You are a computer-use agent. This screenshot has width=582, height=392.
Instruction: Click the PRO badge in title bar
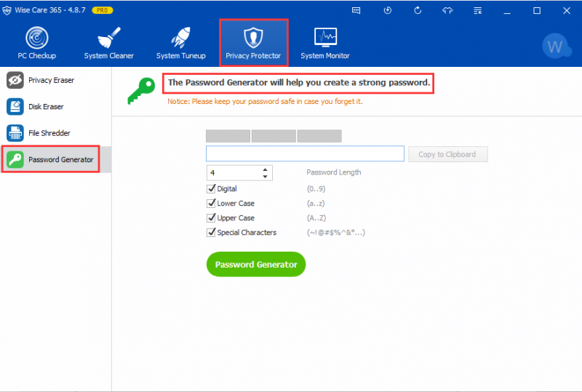103,10
